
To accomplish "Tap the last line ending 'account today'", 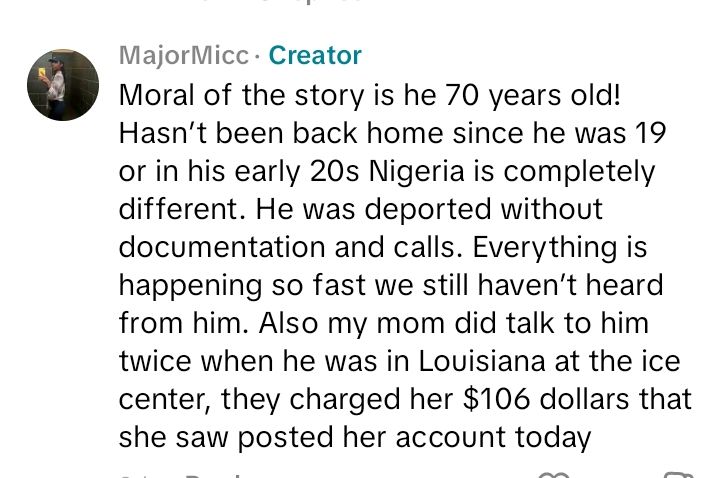I will click(x=355, y=437).
